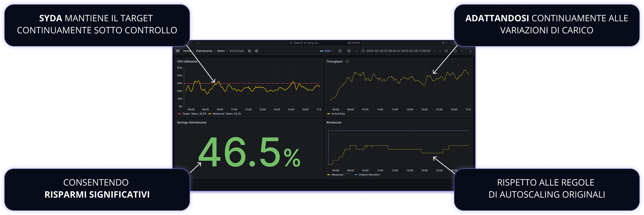This screenshot has height=215, width=644.
Task: Shift time range backward arrow
Action: (357, 51)
